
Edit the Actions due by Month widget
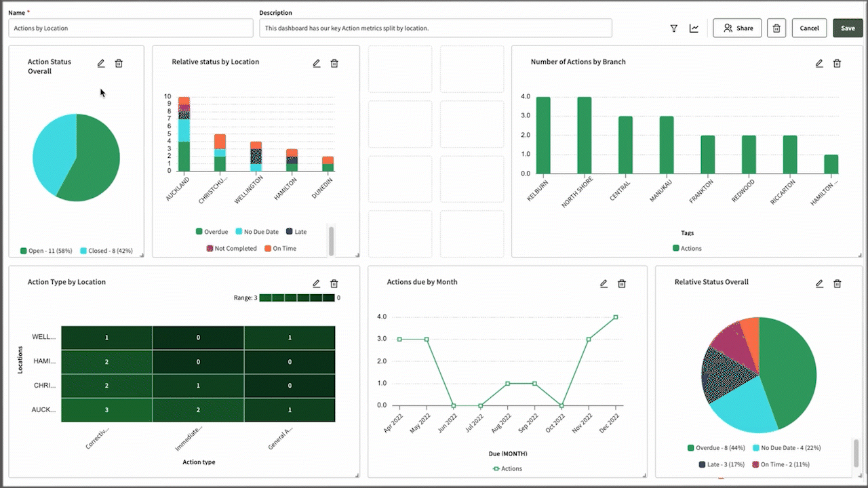[604, 283]
